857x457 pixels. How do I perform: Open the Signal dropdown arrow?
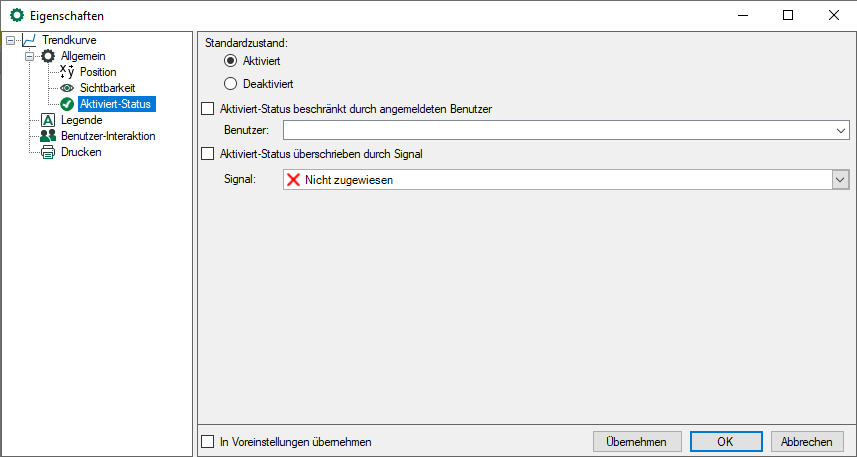[840, 179]
